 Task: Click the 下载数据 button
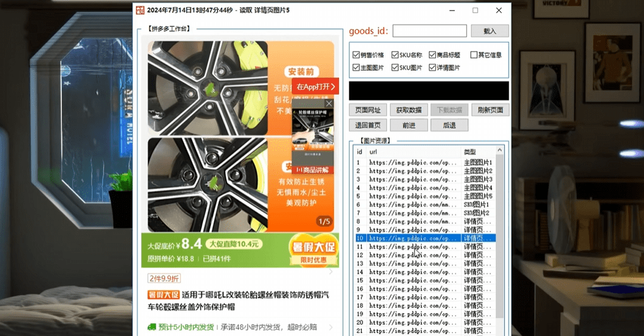(x=449, y=110)
